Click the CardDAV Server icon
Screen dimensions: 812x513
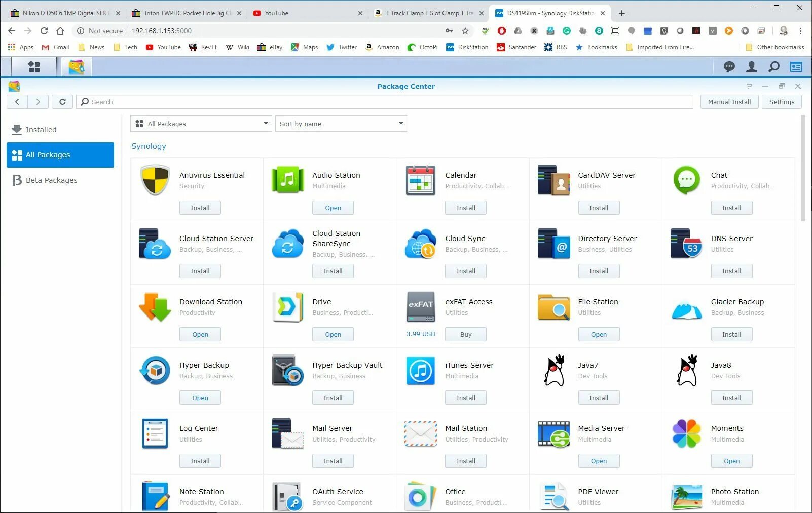pyautogui.click(x=553, y=180)
